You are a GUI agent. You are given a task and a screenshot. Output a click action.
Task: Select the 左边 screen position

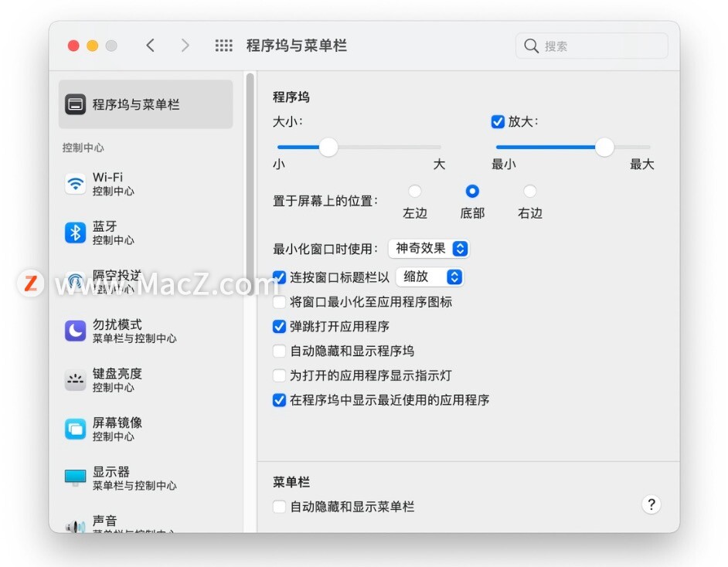coord(415,191)
